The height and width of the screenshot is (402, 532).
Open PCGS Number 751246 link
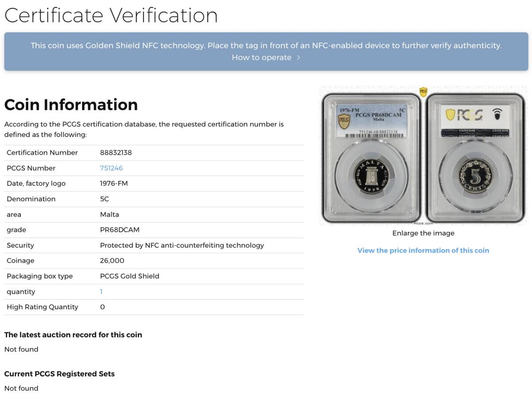click(111, 168)
